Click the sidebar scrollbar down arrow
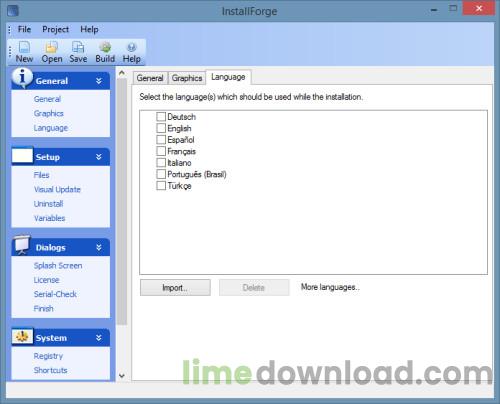This screenshot has height=404, width=500. pyautogui.click(x=122, y=376)
